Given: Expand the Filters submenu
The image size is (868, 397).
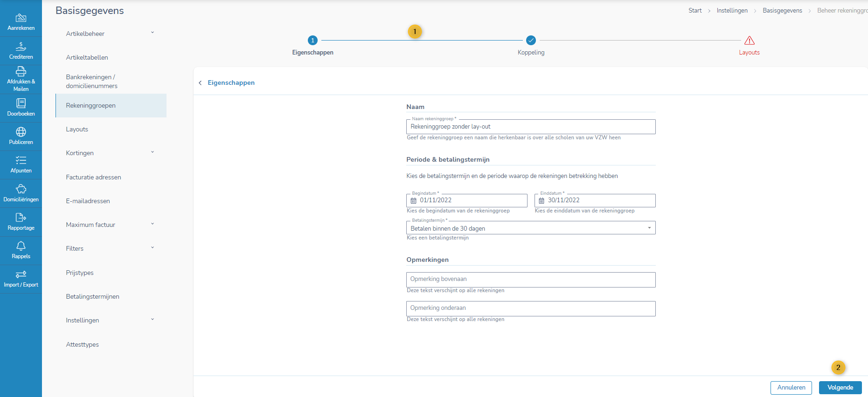Looking at the screenshot, I should [x=153, y=248].
